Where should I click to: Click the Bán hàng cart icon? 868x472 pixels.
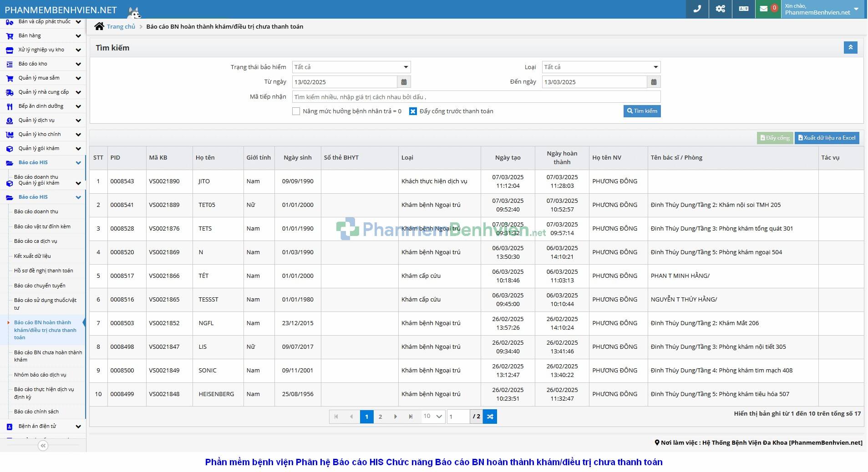click(10, 36)
